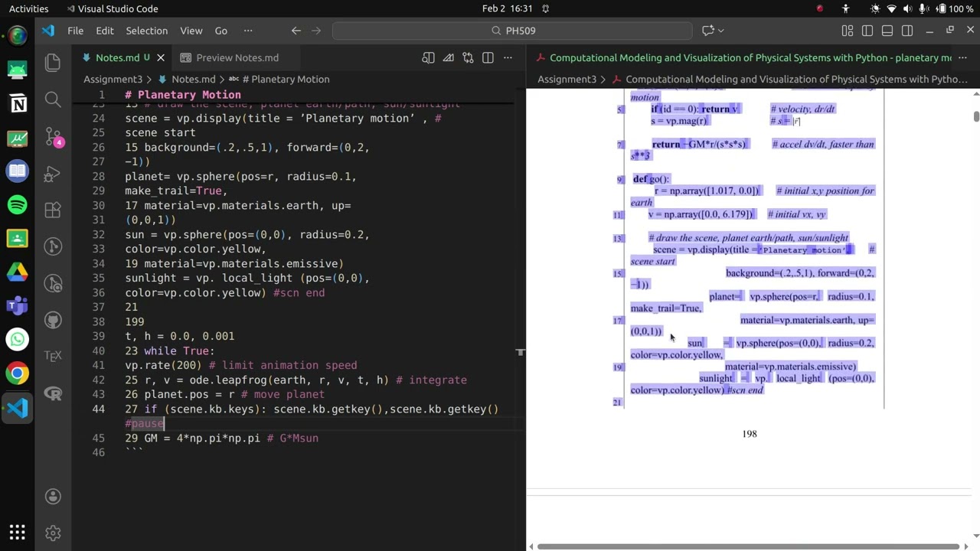Click the PDF viewer horizontal scrollbar
The height and width of the screenshot is (551, 980).
point(748,546)
